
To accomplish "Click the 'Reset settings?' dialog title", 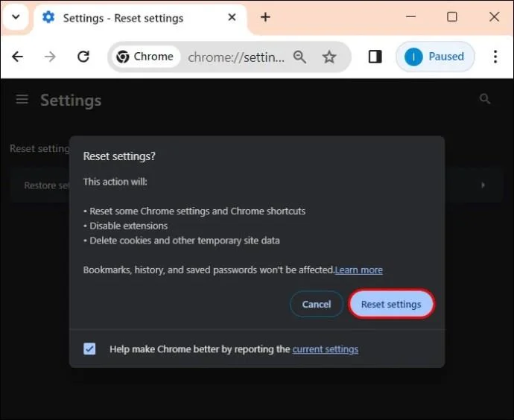I will pyautogui.click(x=119, y=156).
